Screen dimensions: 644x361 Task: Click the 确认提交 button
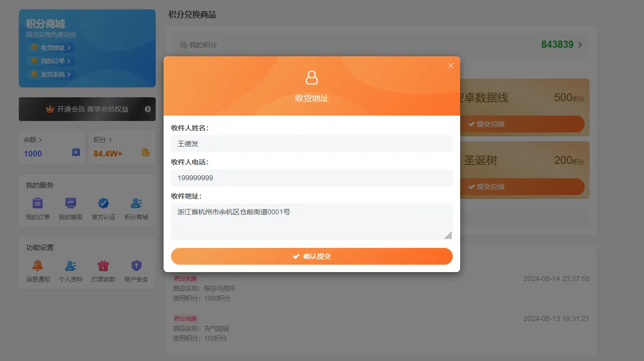click(312, 256)
